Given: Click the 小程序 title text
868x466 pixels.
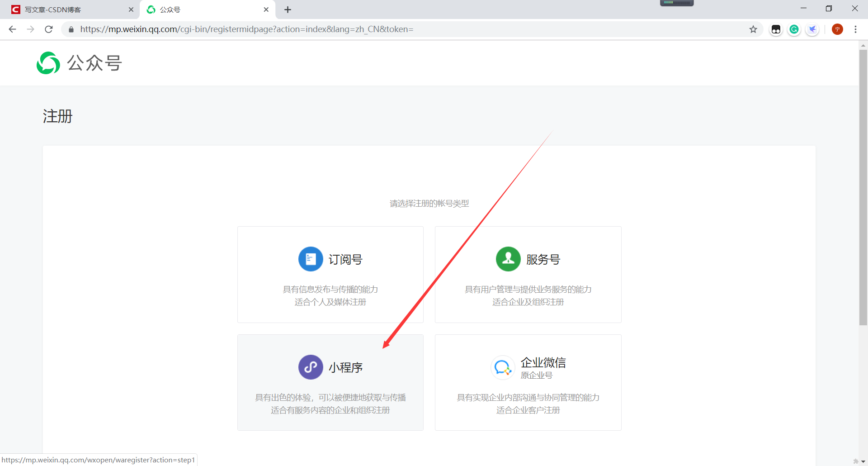Looking at the screenshot, I should coord(345,367).
